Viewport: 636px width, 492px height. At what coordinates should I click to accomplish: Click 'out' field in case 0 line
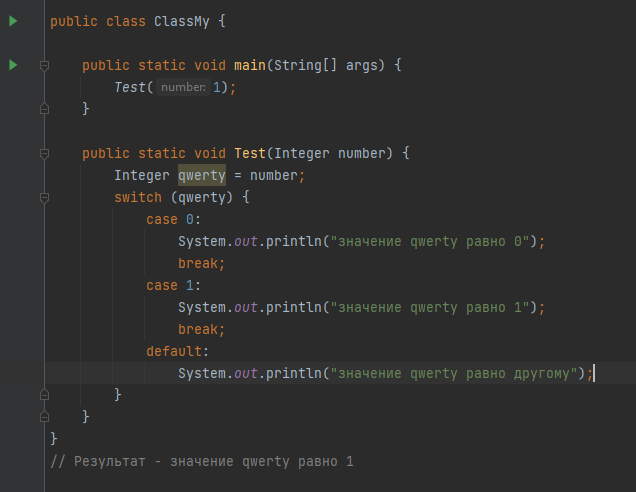tap(245, 241)
